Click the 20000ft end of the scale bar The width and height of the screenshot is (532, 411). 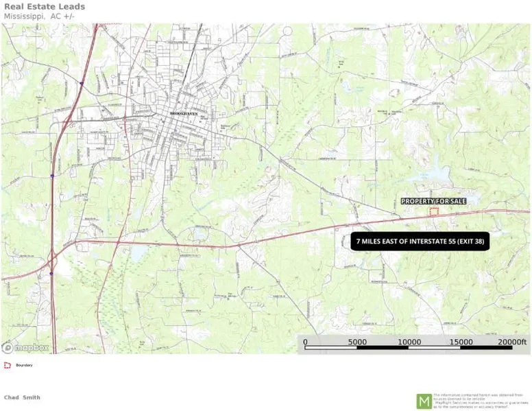(x=511, y=342)
